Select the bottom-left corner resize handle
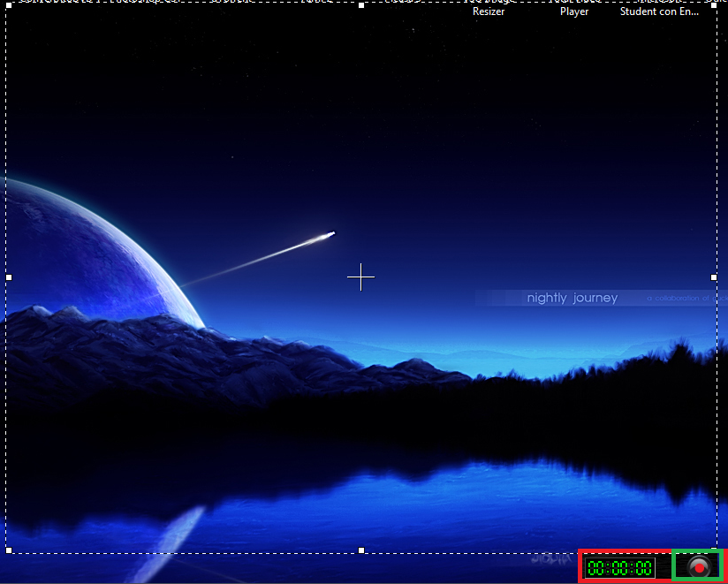The image size is (728, 584). point(9,550)
